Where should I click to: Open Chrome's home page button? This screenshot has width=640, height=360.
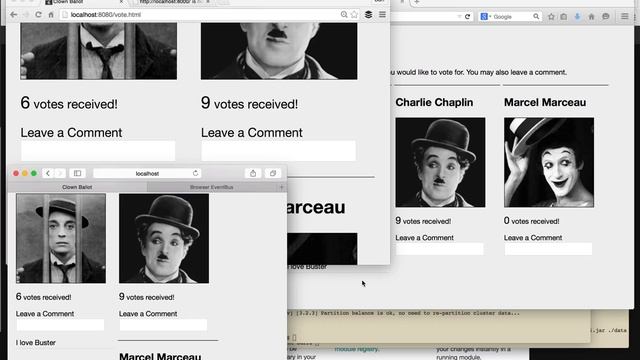(x=51, y=15)
